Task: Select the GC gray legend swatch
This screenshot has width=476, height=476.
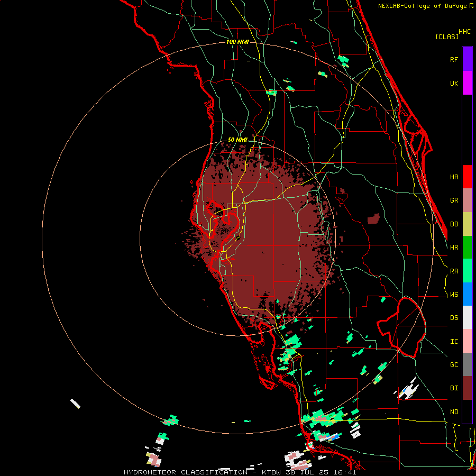Action: (467, 364)
